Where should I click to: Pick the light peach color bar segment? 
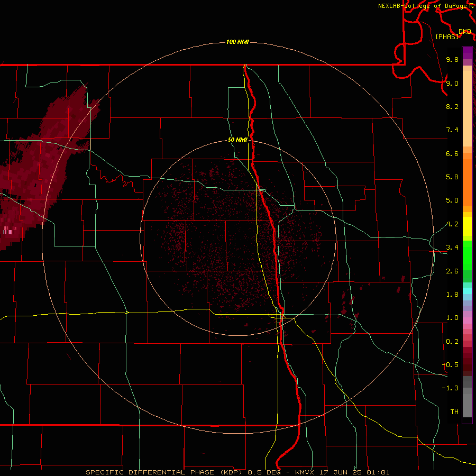tap(467, 108)
